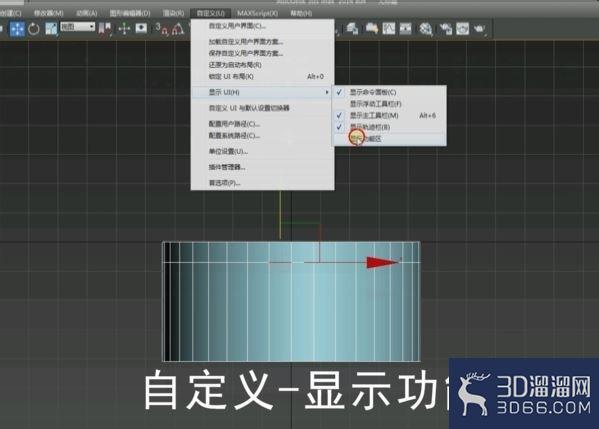Open the reference coordinate system dropdown
Viewport: 599px width, 429px height.
tap(78, 26)
